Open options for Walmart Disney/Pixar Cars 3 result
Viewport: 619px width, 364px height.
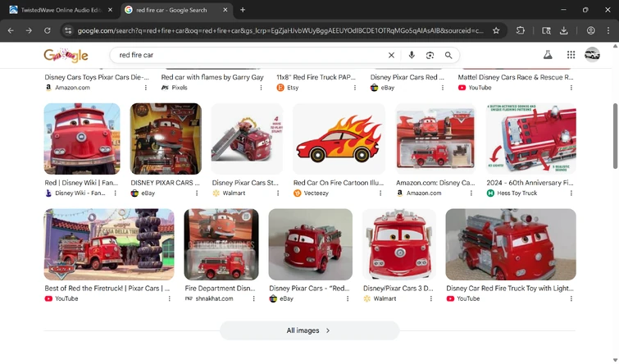[431, 299]
